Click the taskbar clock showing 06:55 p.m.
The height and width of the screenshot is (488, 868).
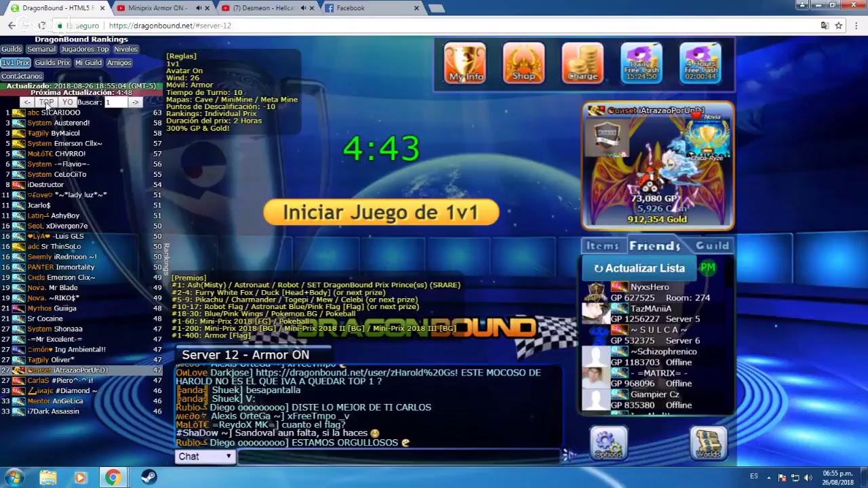click(837, 477)
